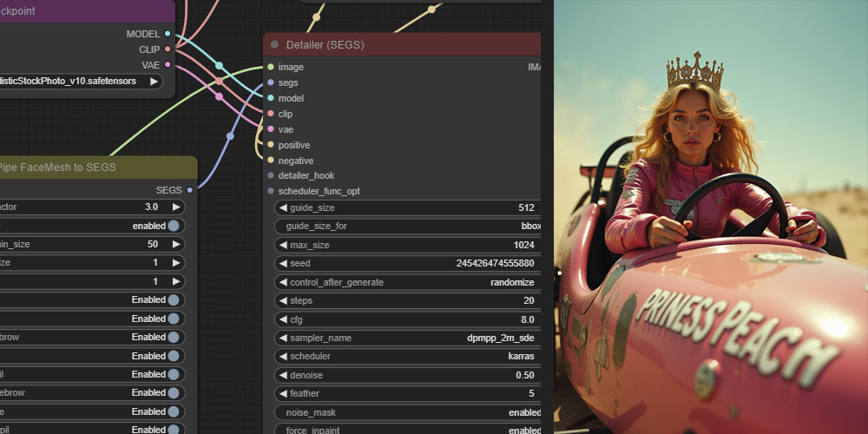Click midpoint dot on the blue SEGS wire
The height and width of the screenshot is (434, 868).
pos(230,136)
